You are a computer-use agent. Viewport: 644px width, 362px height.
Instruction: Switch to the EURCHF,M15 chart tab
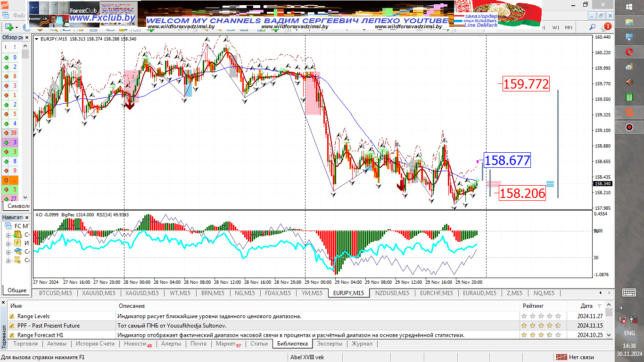click(x=436, y=293)
